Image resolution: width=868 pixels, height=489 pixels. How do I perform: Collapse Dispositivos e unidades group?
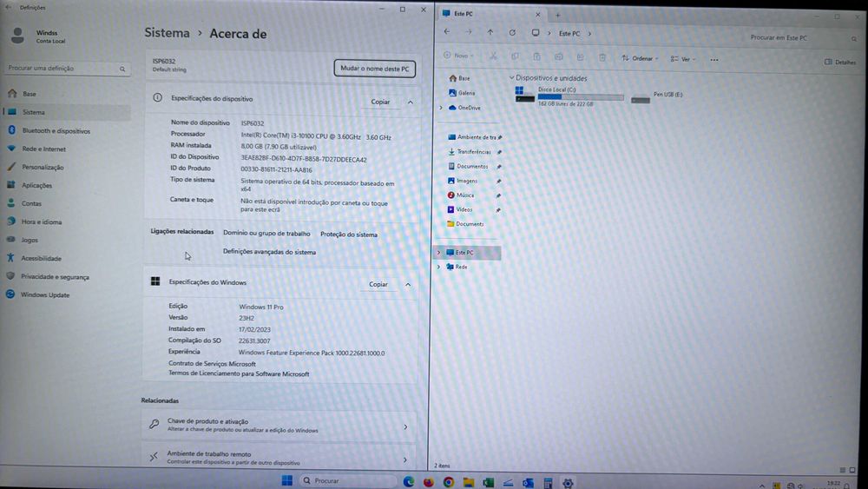511,78
